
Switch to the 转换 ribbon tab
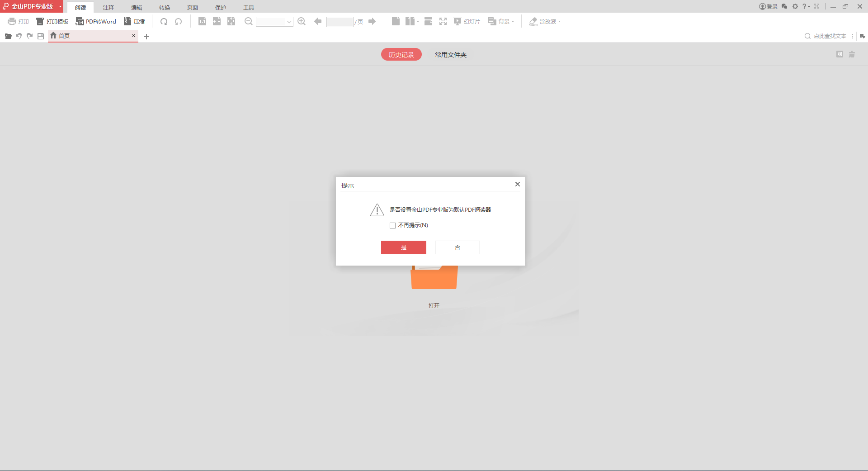[165, 7]
